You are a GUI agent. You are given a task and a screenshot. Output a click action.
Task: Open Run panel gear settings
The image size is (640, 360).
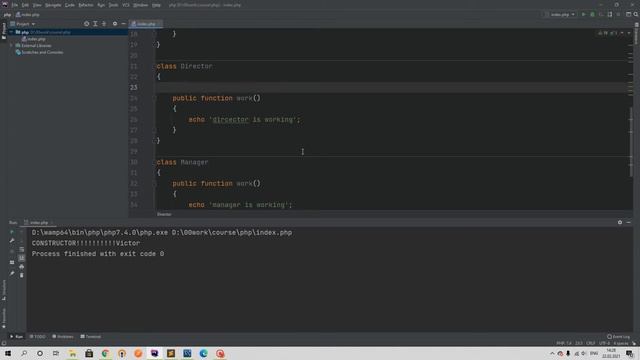[620, 222]
